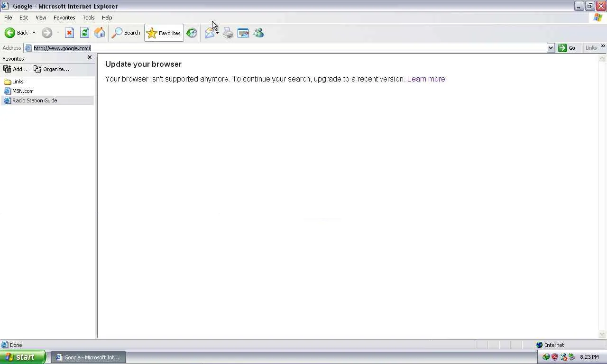The height and width of the screenshot is (364, 607).
Task: Click the Mail envelope toolbar icon
Action: [x=209, y=33]
